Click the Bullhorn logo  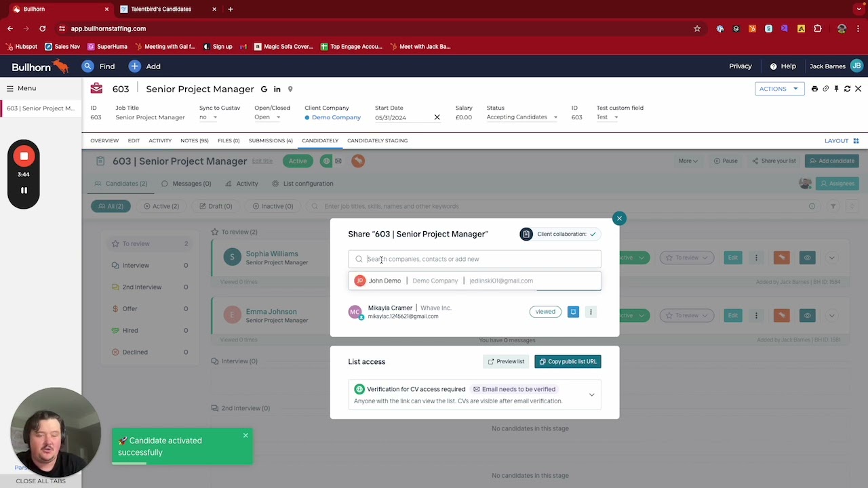tap(40, 66)
